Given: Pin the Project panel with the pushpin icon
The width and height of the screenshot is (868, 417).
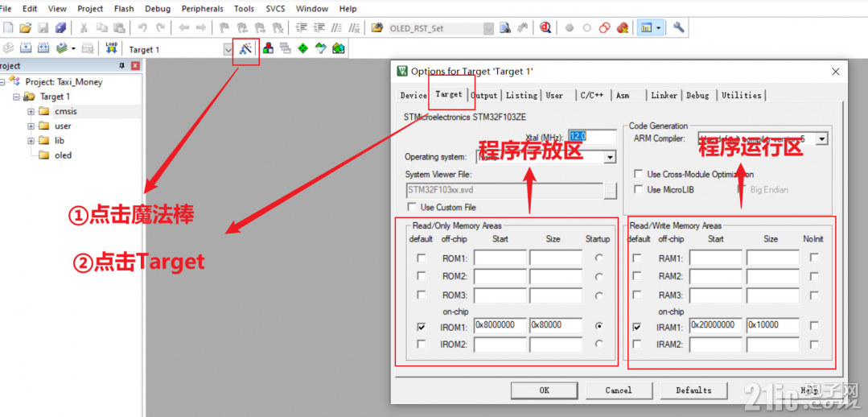Looking at the screenshot, I should tap(122, 66).
